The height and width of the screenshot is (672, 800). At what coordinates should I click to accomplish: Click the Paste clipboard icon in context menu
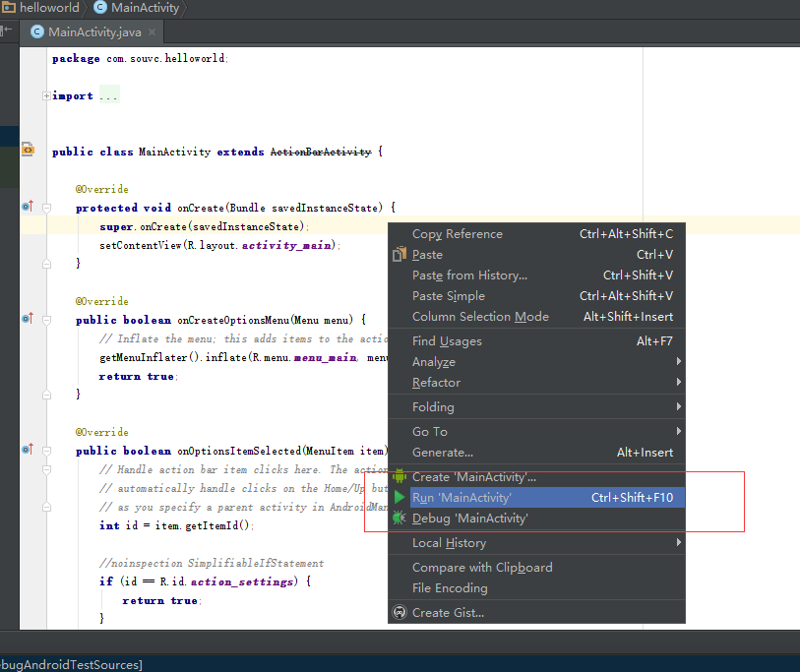tap(399, 255)
